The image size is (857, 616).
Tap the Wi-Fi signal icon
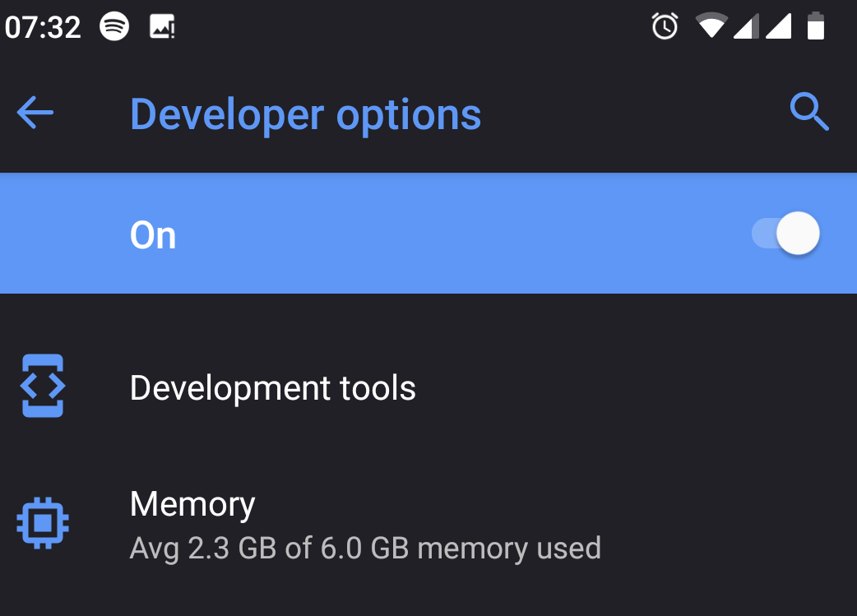pos(711,27)
